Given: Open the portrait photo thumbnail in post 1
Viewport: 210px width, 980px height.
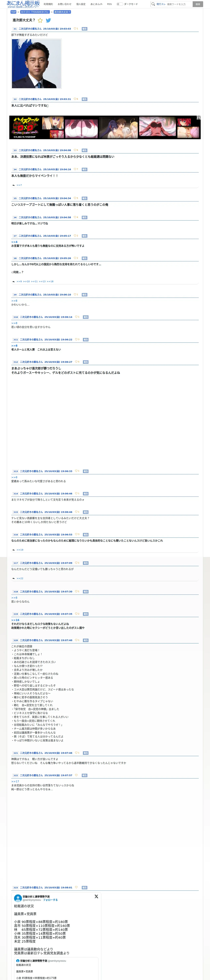Looking at the screenshot, I should (x=37, y=64).
